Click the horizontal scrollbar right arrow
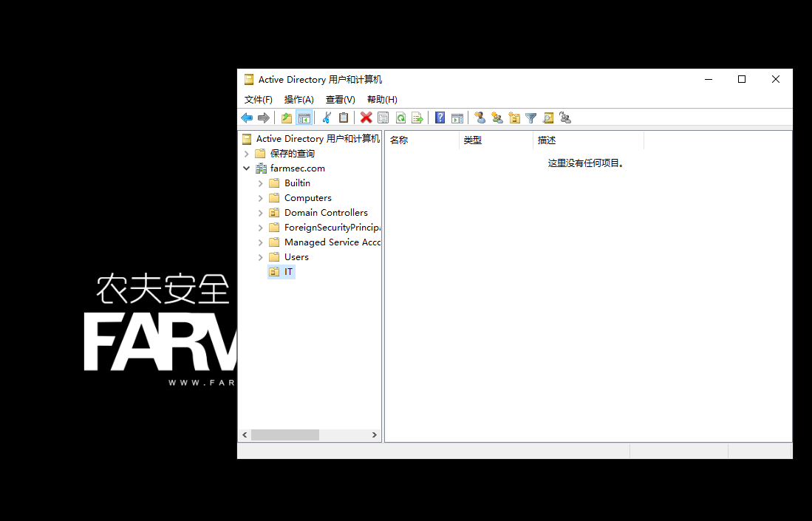This screenshot has width=812, height=521. (374, 435)
